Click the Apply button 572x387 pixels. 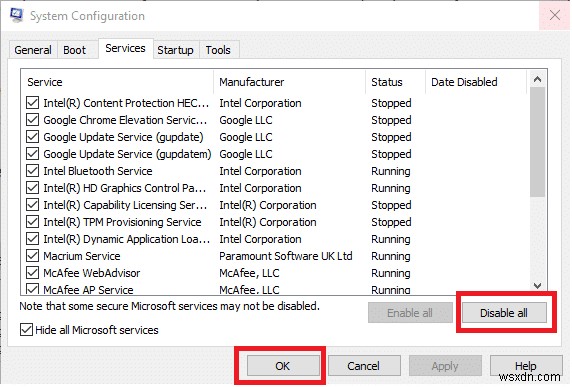point(445,365)
